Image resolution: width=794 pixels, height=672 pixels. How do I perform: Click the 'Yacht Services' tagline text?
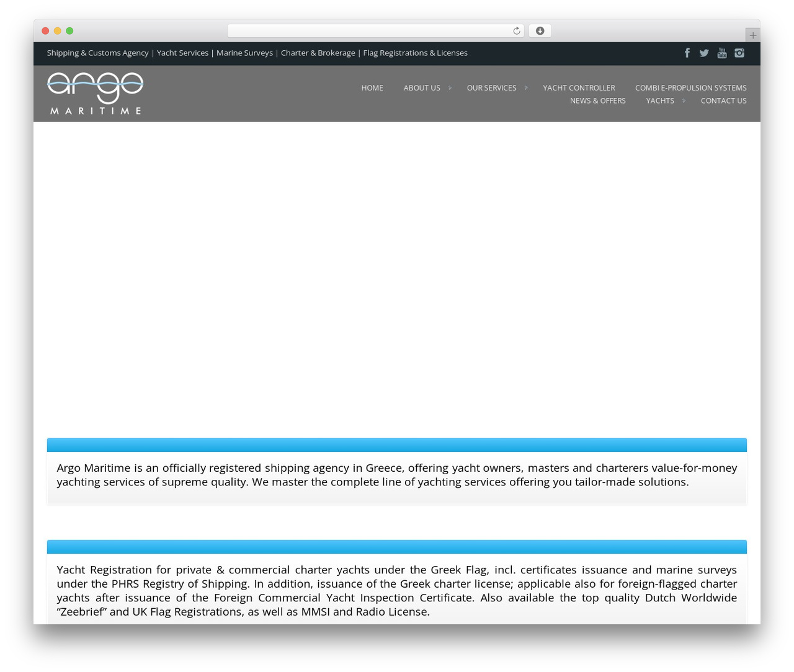[182, 53]
